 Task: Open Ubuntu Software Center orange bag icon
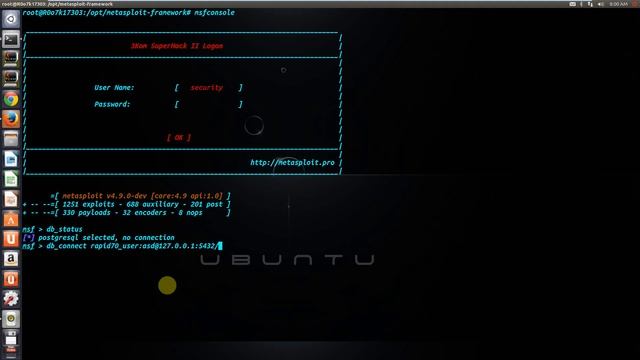11,219
